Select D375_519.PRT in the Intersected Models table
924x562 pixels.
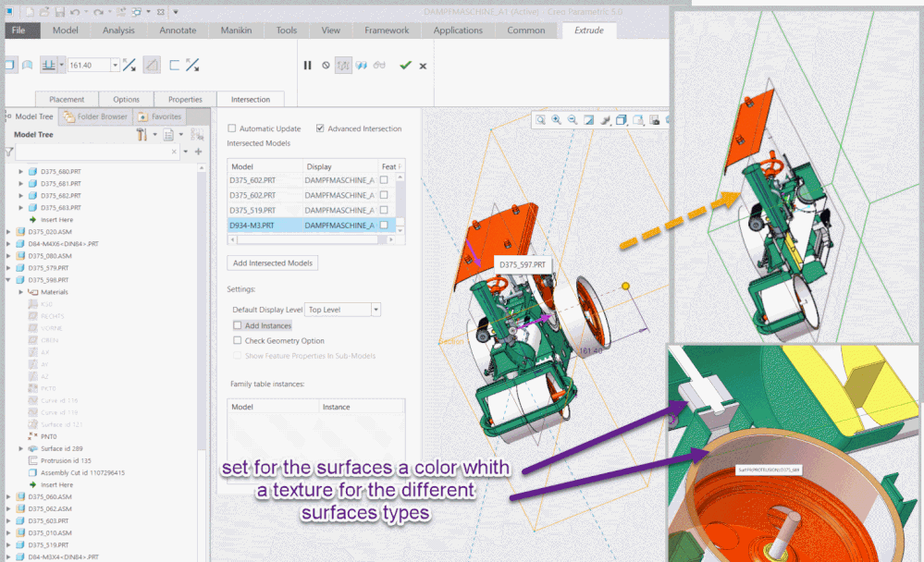point(253,210)
